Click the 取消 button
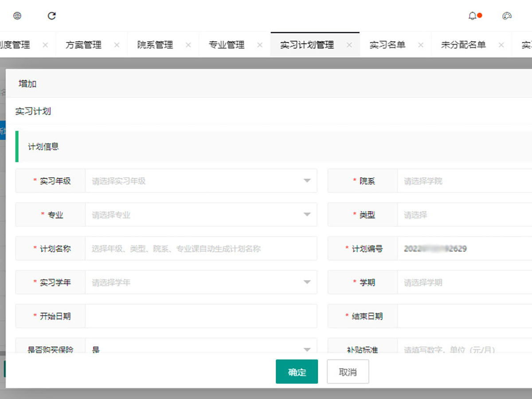The image size is (532, 399). tap(348, 372)
